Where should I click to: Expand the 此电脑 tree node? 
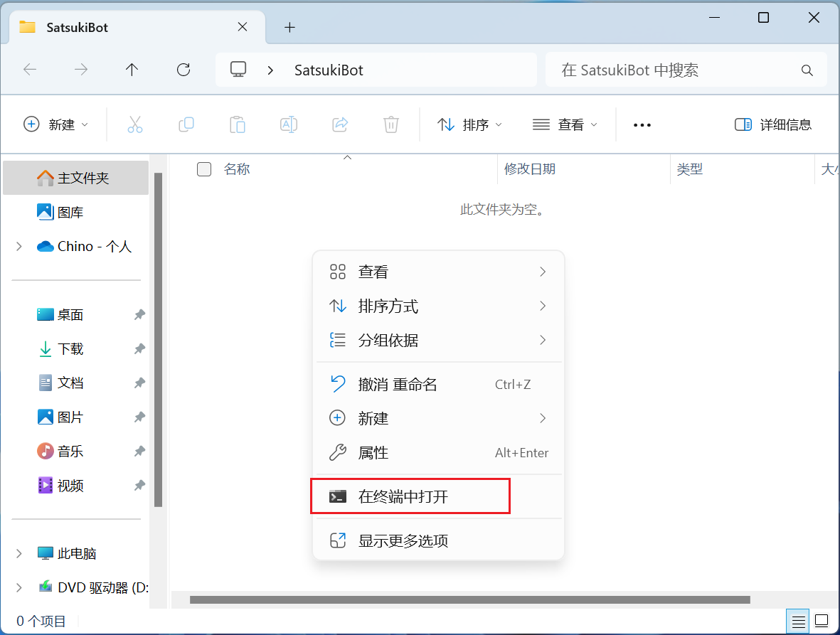pos(19,554)
